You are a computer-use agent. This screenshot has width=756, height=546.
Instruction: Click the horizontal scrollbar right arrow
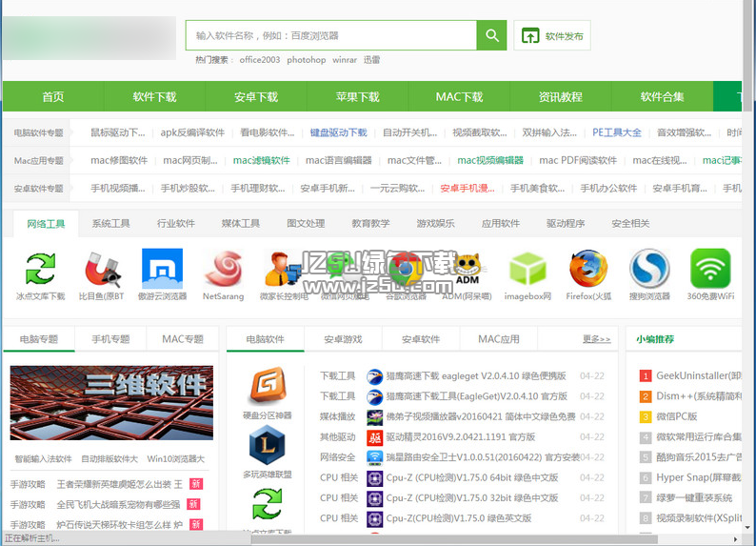point(735,539)
